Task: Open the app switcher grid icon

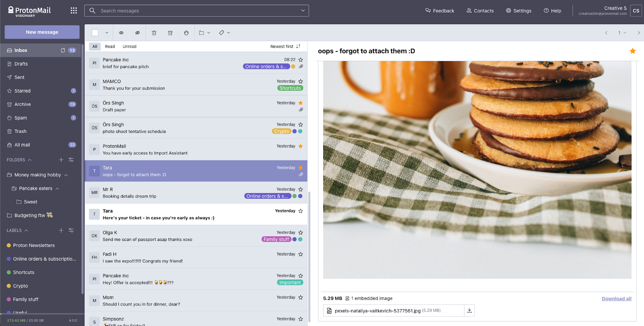Action: 74,10
